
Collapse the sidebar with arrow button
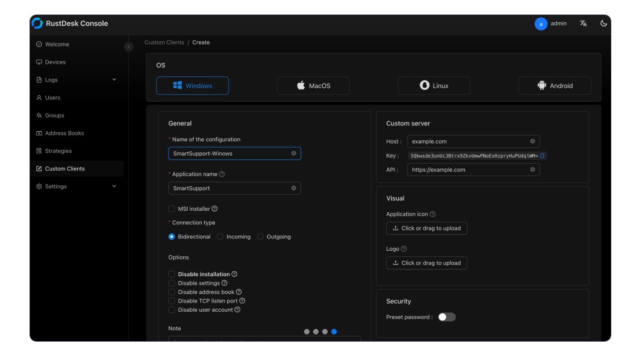coord(129,46)
